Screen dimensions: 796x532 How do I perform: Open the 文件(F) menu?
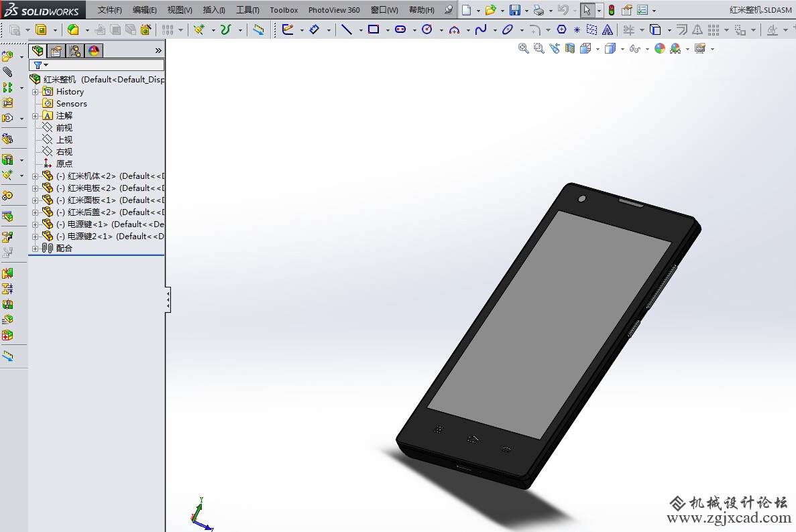tap(110, 9)
